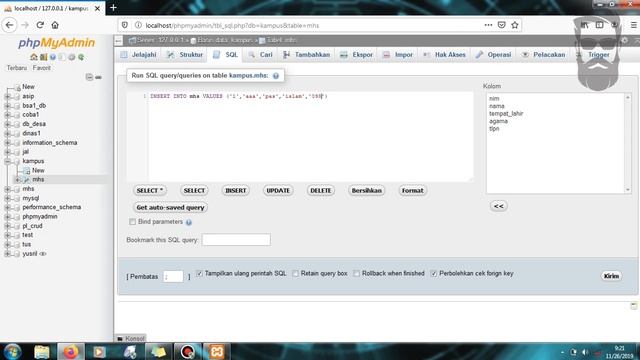Click the Format button

pos(413,191)
